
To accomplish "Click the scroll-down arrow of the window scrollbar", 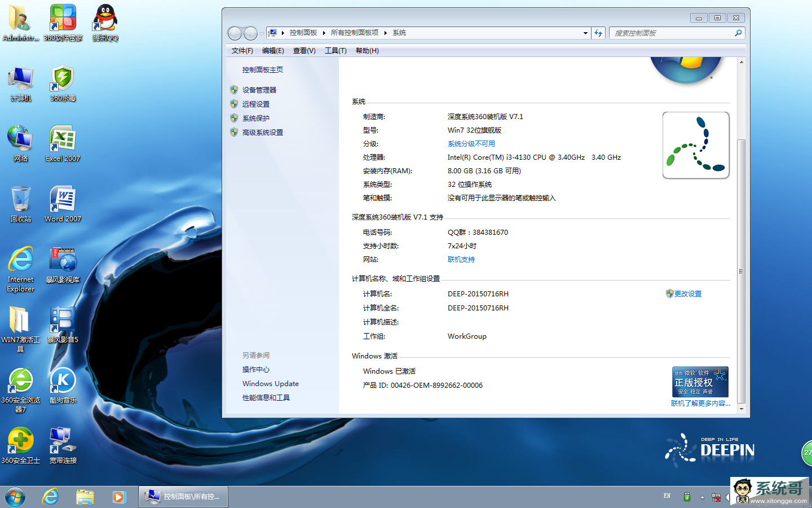I will click(742, 409).
